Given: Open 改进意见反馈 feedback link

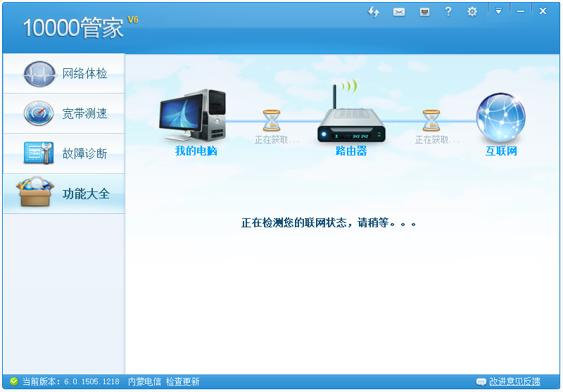Looking at the screenshot, I should [514, 381].
